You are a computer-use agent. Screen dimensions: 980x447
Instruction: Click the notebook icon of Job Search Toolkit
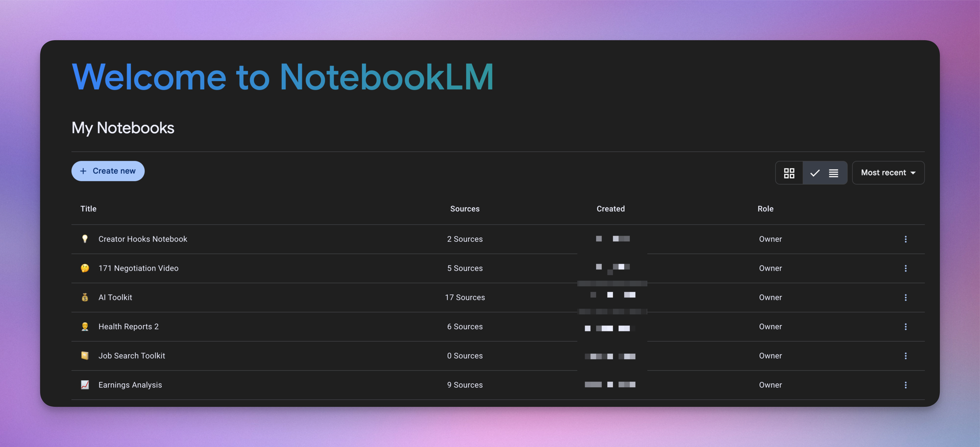point(85,356)
